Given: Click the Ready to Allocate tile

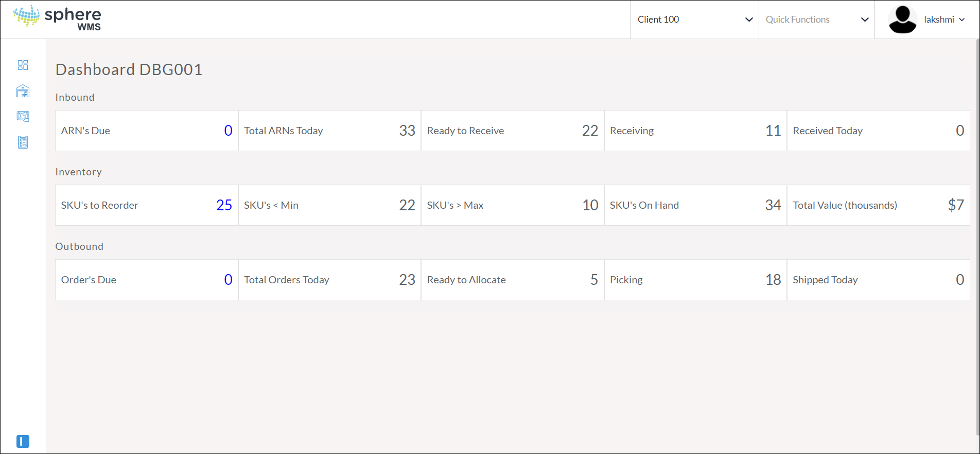Looking at the screenshot, I should pyautogui.click(x=512, y=280).
